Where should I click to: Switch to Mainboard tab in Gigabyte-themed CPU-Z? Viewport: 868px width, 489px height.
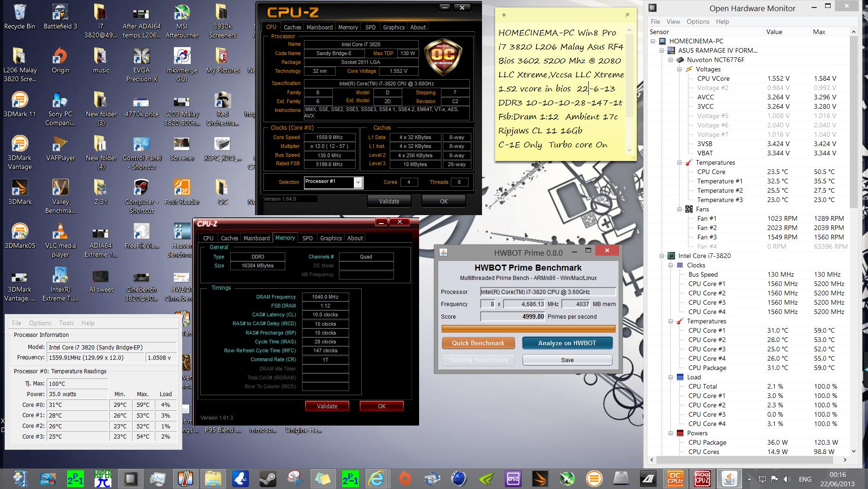click(319, 27)
